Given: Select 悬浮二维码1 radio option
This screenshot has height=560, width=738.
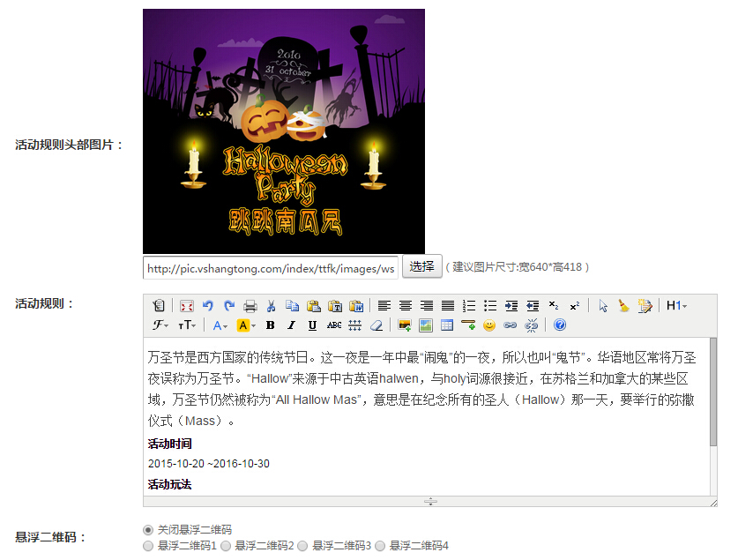Looking at the screenshot, I should [x=148, y=547].
